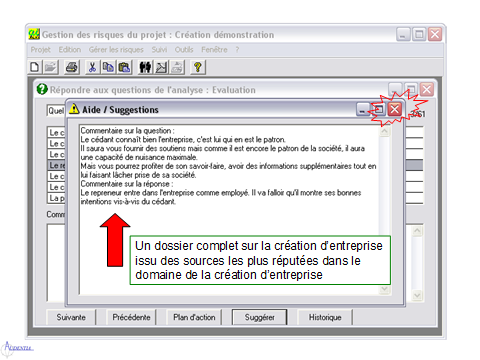Viewport: 480px width, 360px height.
Task: Click the greyed icon before the help icon
Action: coord(177,67)
